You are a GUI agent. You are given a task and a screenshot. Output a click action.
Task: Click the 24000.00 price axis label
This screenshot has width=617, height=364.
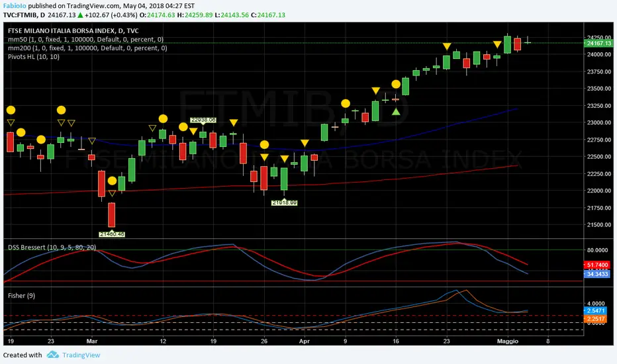[599, 54]
